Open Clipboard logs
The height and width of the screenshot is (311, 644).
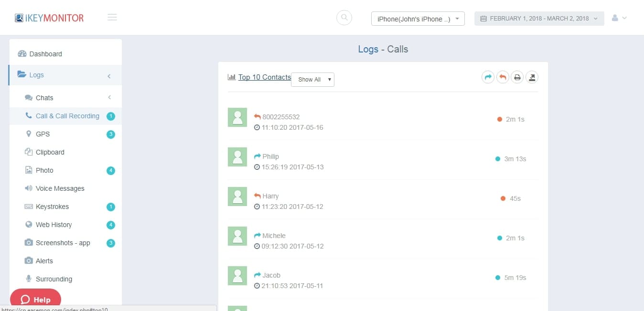click(x=50, y=152)
